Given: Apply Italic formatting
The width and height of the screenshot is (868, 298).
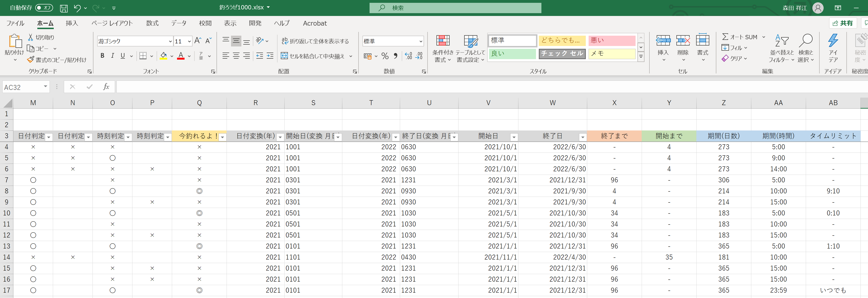Looking at the screenshot, I should (x=112, y=56).
